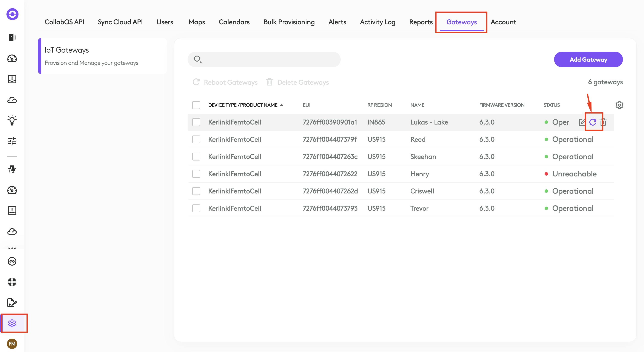The image size is (644, 352).
Task: Click inside the gateway search field
Action: pyautogui.click(x=264, y=59)
